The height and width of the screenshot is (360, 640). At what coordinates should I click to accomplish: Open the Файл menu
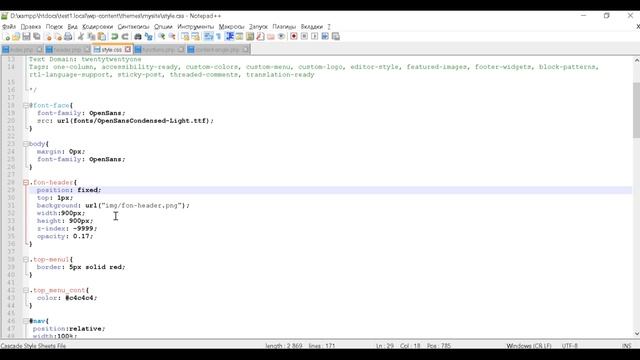[9, 27]
